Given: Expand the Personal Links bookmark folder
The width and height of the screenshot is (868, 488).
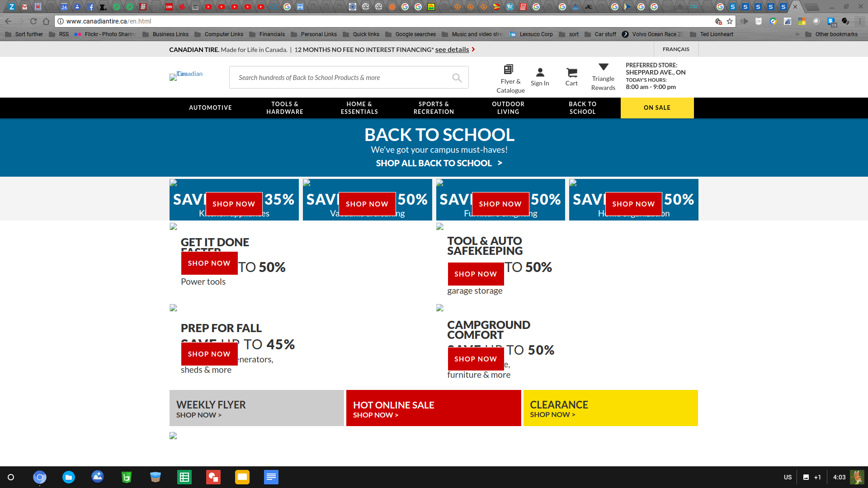Looking at the screenshot, I should 314,34.
